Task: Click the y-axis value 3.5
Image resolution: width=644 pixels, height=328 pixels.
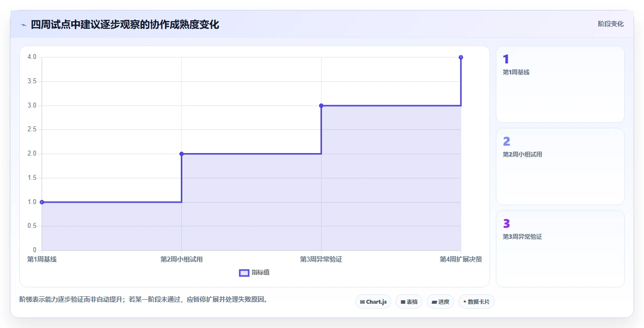Action: 32,81
